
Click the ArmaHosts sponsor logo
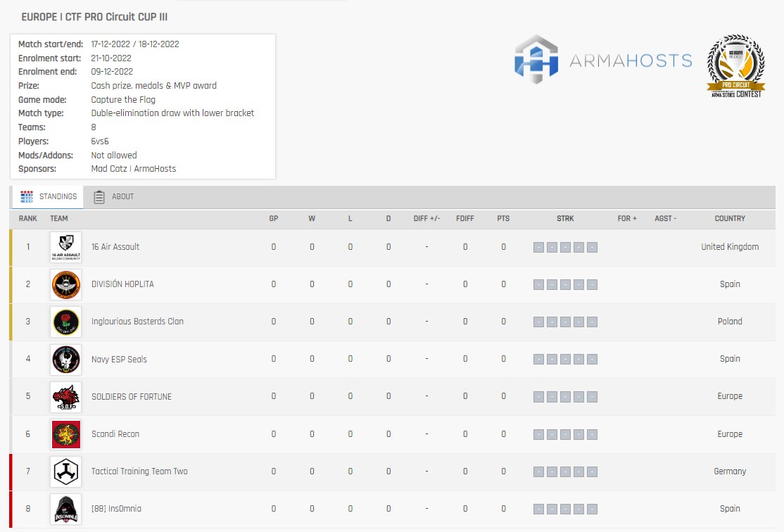604,60
